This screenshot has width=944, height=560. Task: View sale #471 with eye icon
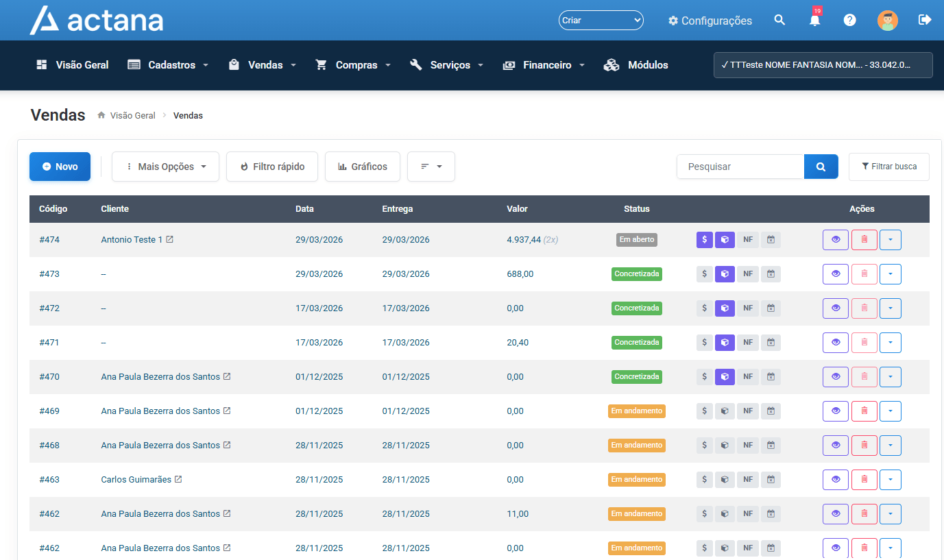coord(836,343)
